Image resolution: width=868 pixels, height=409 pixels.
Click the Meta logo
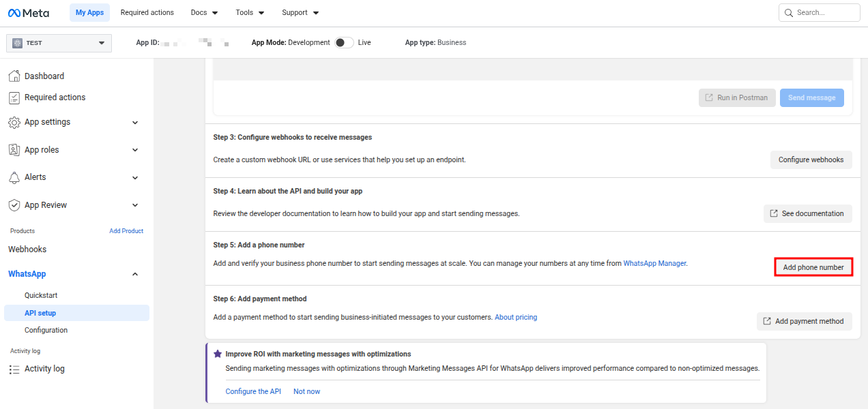pyautogui.click(x=29, y=13)
